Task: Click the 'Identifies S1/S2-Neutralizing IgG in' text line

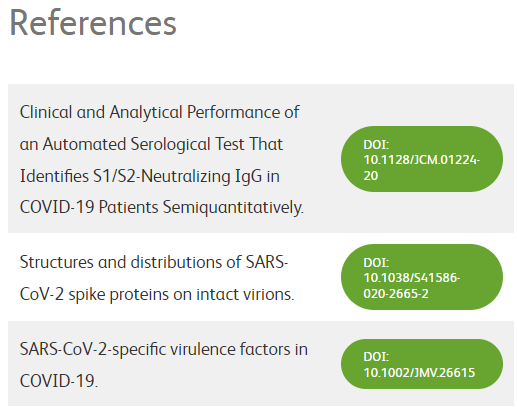Action: click(x=150, y=176)
